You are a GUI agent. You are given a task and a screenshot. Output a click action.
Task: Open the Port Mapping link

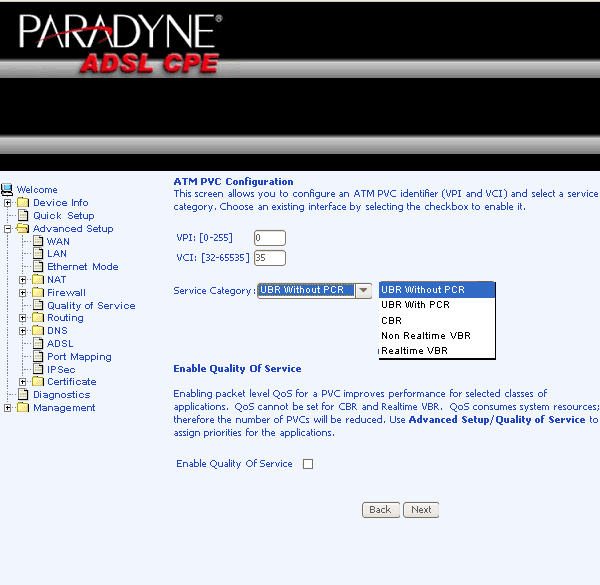79,357
